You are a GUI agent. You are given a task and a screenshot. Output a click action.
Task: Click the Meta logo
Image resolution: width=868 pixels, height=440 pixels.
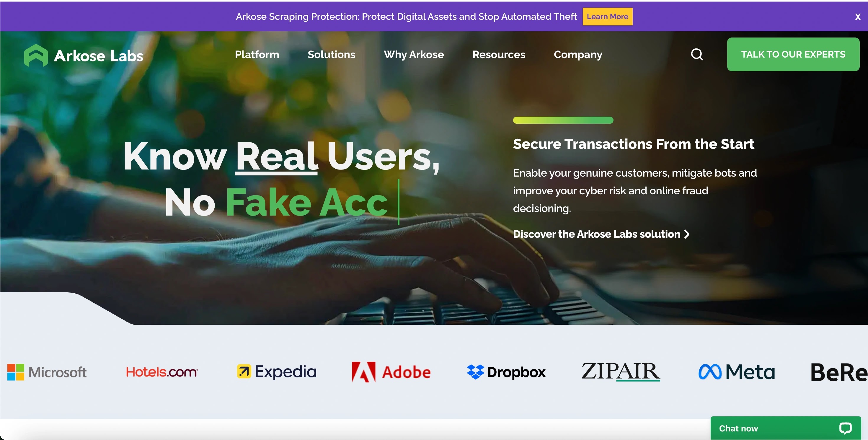click(x=737, y=371)
